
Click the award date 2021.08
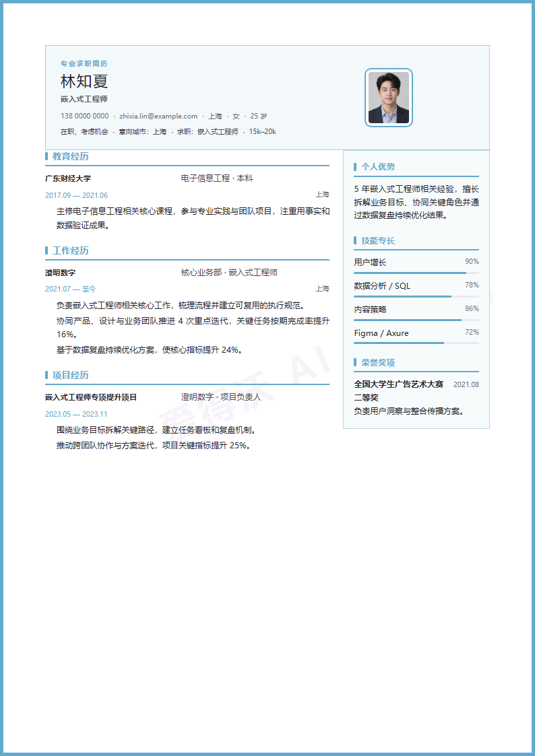(x=466, y=384)
